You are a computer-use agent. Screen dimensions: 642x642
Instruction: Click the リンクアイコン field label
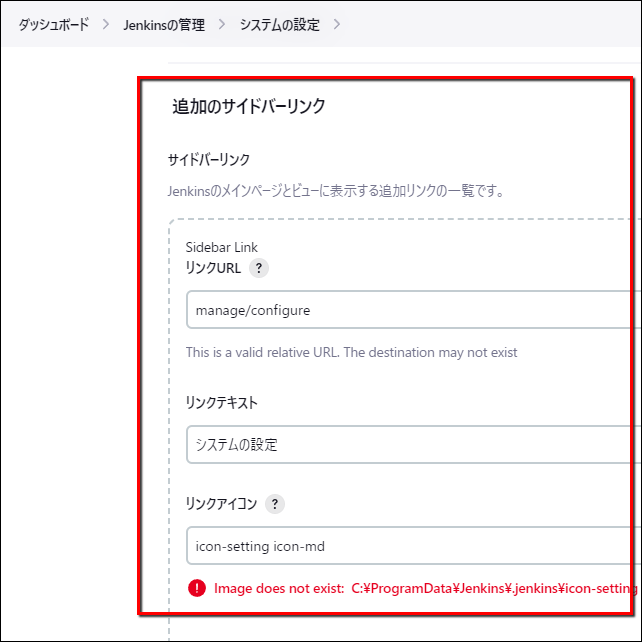coord(221,504)
